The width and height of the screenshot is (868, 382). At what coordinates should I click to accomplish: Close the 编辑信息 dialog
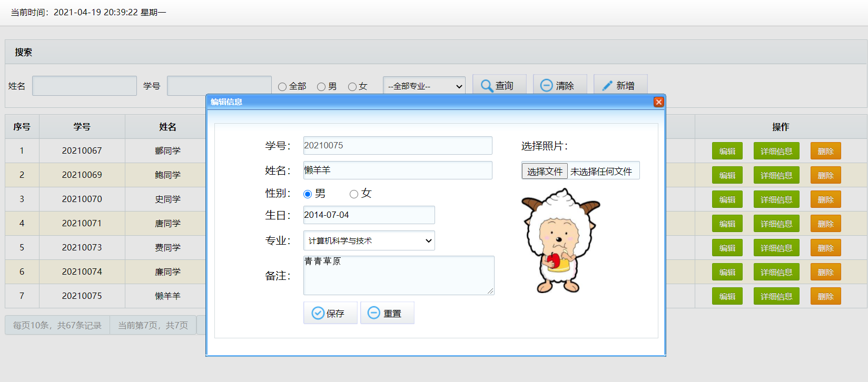(x=658, y=102)
